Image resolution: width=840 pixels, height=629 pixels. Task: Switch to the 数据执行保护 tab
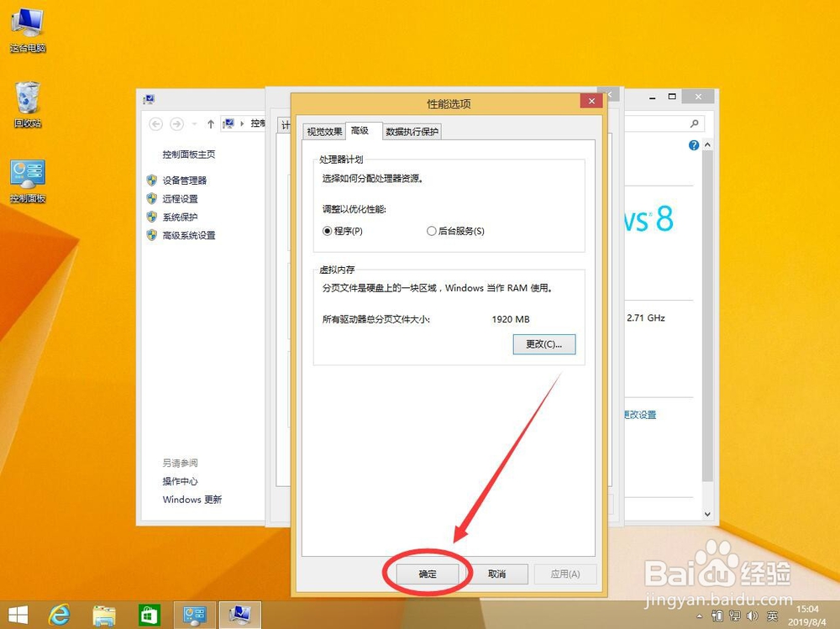[410, 131]
